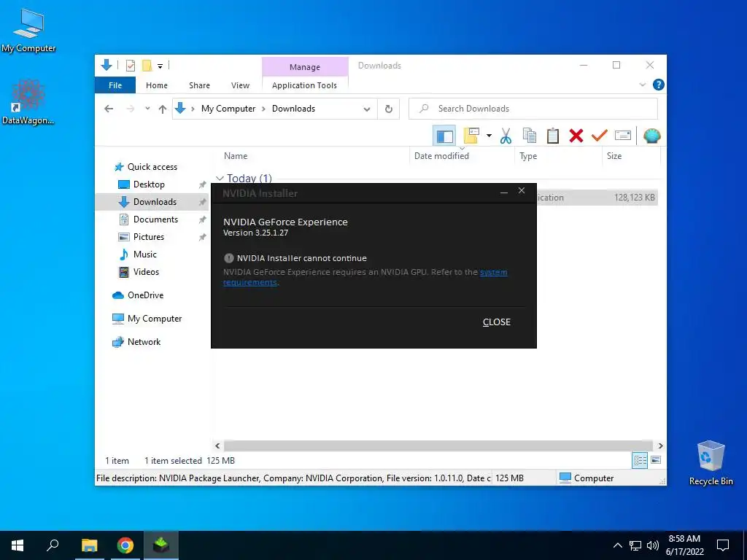The width and height of the screenshot is (747, 560).
Task: Switch to the Home ribbon tab
Action: tap(157, 85)
